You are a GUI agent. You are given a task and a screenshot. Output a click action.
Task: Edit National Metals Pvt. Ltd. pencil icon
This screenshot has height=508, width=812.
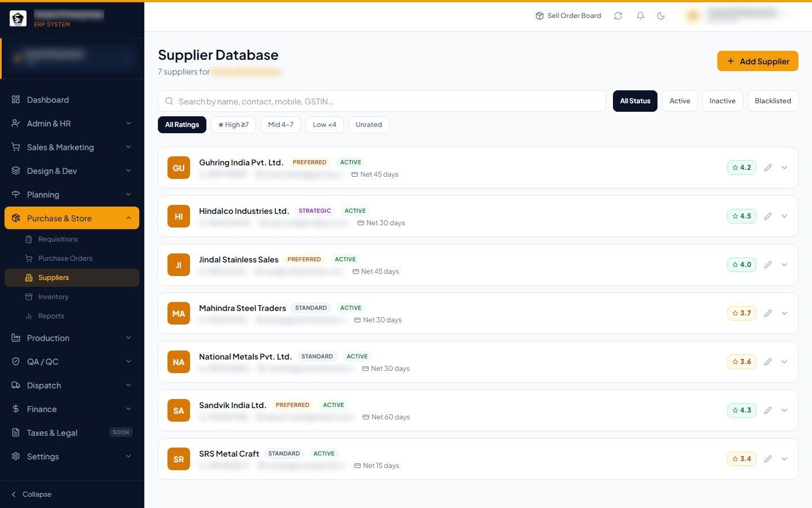click(x=768, y=362)
